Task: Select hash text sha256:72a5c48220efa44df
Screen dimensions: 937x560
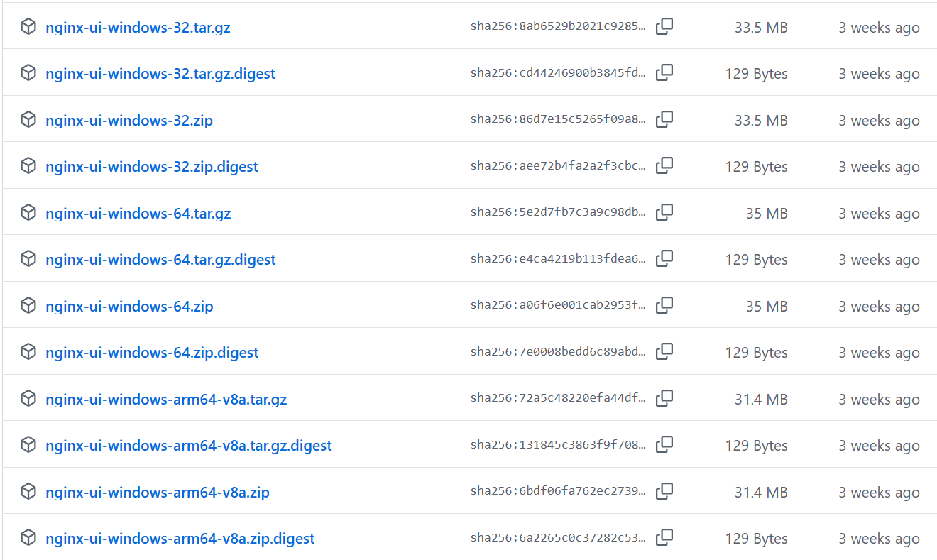Action: 558,398
